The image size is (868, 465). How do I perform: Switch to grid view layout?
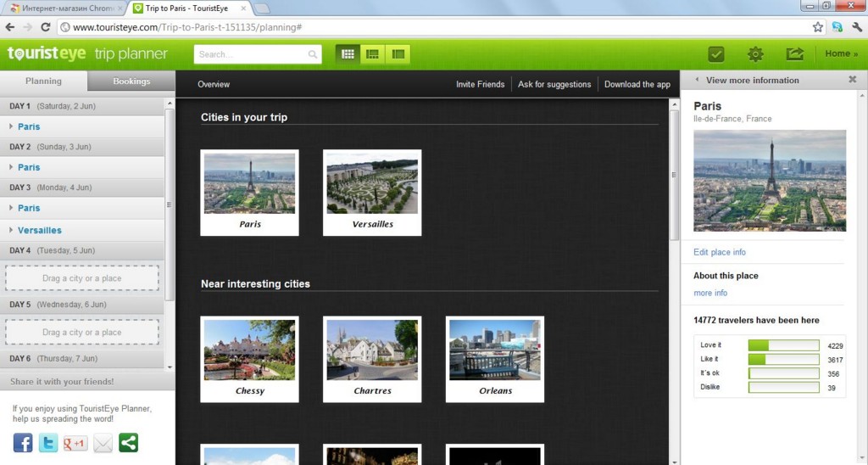coord(348,54)
